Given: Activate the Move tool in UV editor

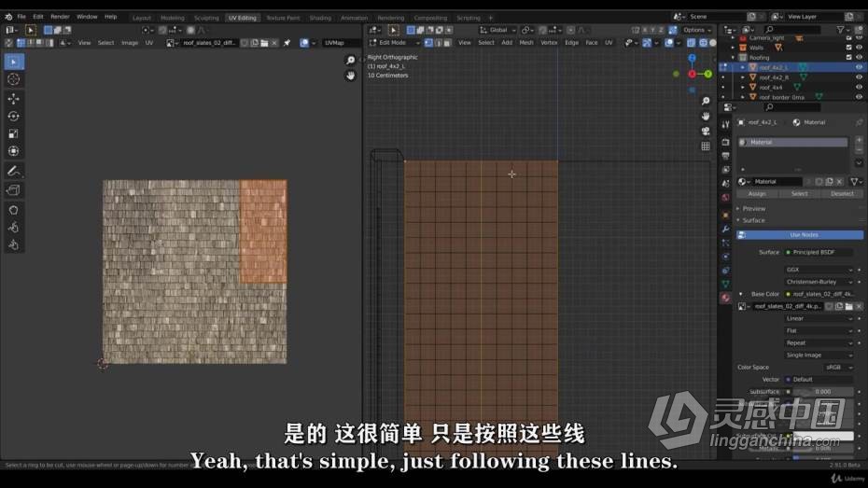Looking at the screenshot, I should point(14,99).
